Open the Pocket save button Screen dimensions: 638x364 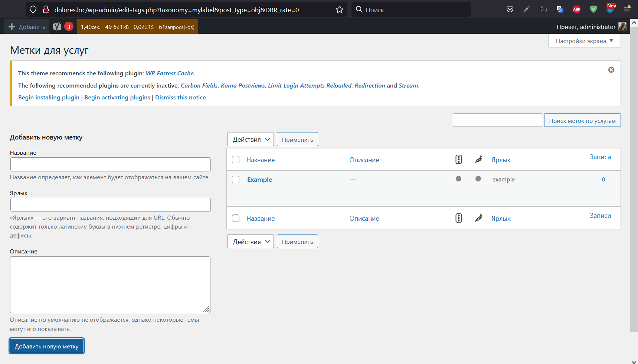510,9
